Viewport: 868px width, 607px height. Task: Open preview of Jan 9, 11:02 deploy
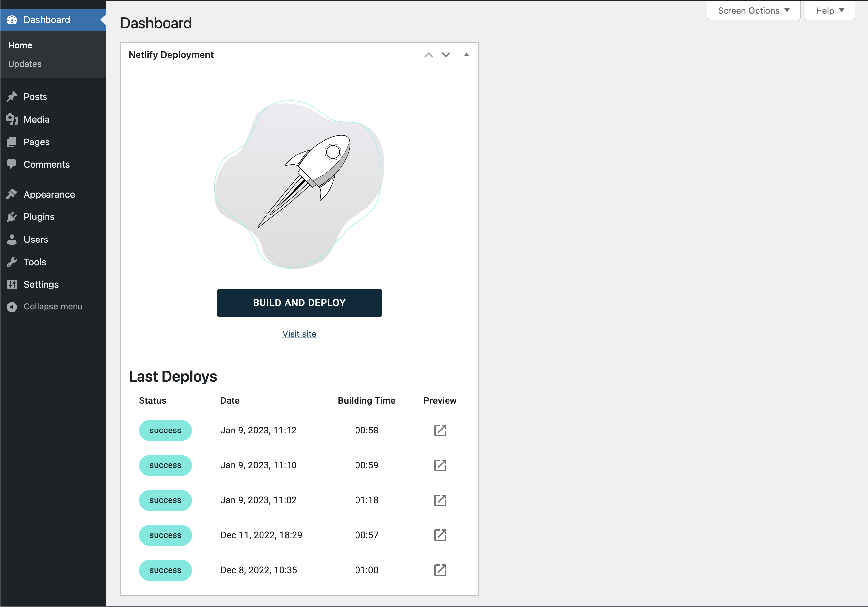click(x=440, y=500)
